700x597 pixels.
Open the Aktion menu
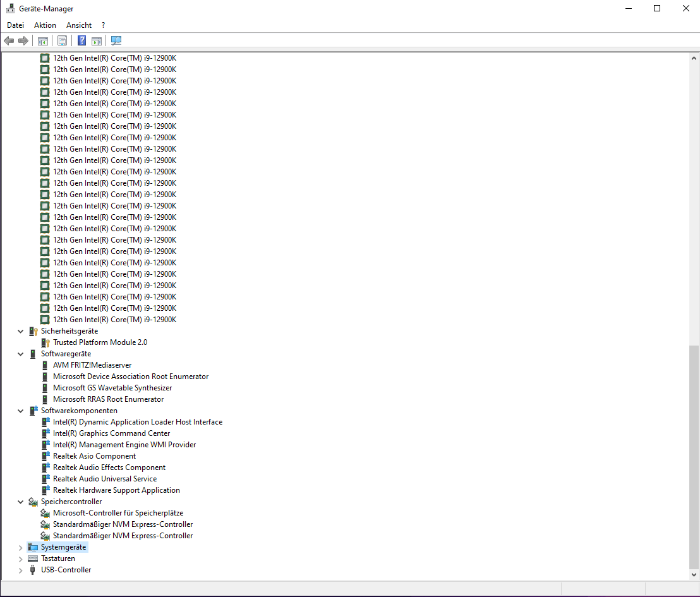click(x=45, y=25)
